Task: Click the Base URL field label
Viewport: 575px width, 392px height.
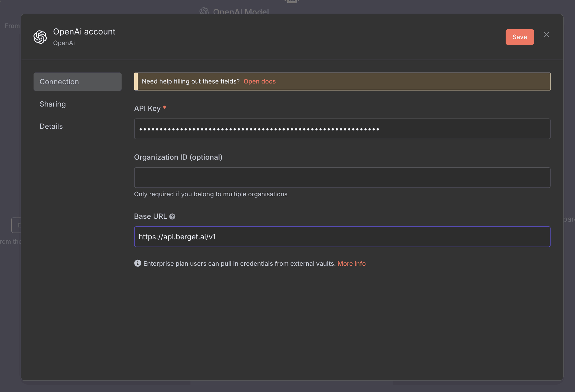Action: click(x=150, y=216)
